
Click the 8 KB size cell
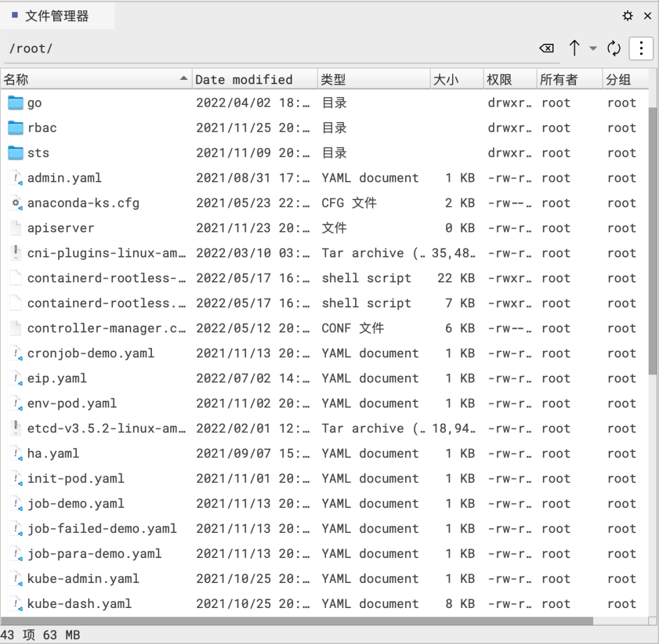460,604
